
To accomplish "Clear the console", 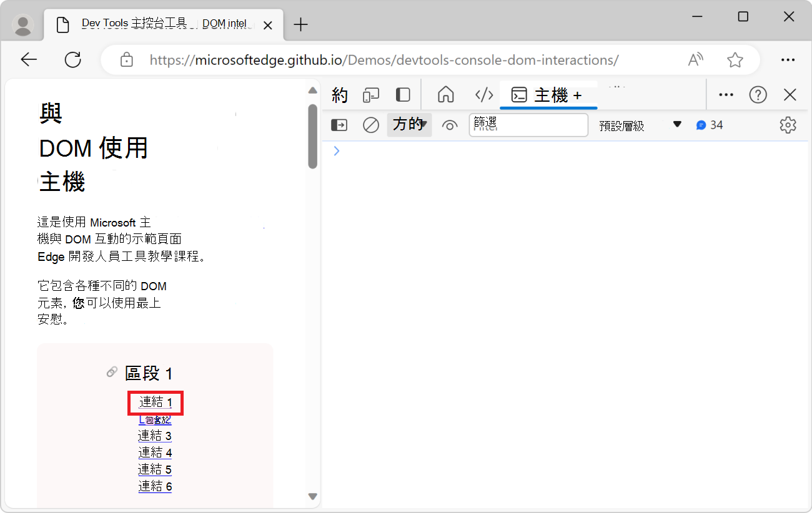I will point(371,125).
